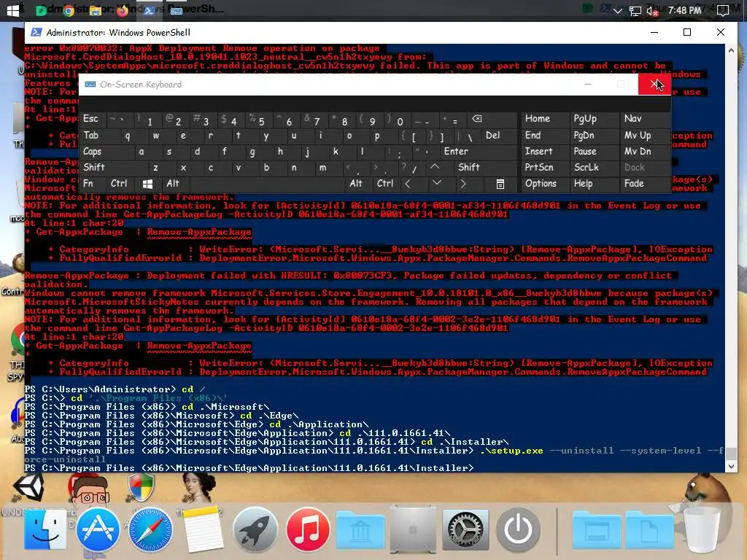This screenshot has width=747, height=560.
Task: Select the PowerShell taskbar button
Action: tap(149, 10)
